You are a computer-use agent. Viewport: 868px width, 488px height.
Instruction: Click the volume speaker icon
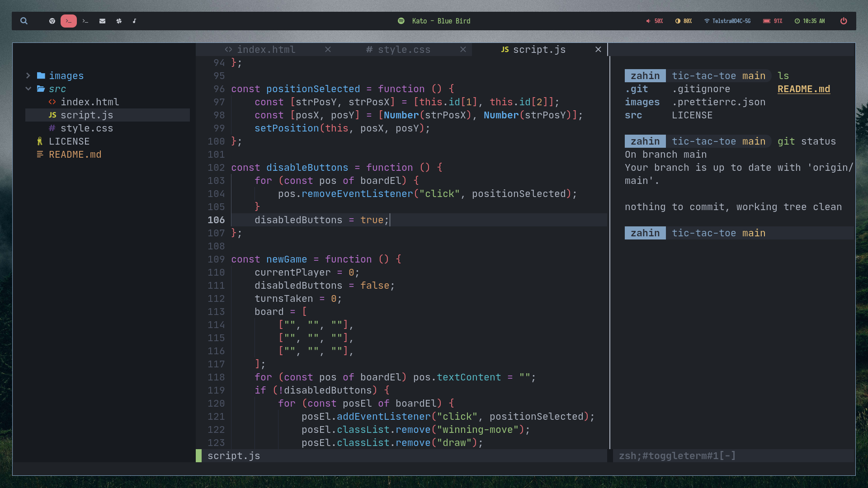[648, 21]
